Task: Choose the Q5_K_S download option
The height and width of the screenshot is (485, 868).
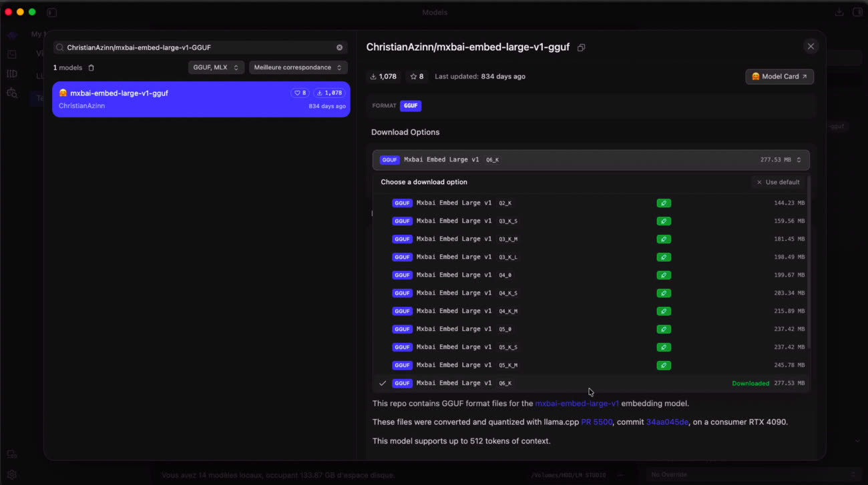Action: pyautogui.click(x=591, y=347)
